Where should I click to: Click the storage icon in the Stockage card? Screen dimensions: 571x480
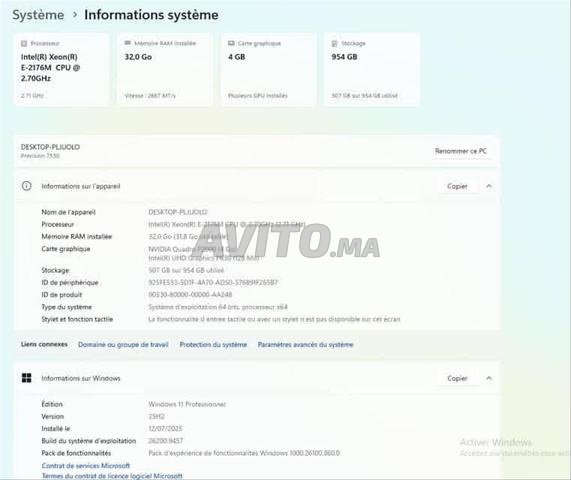click(334, 43)
